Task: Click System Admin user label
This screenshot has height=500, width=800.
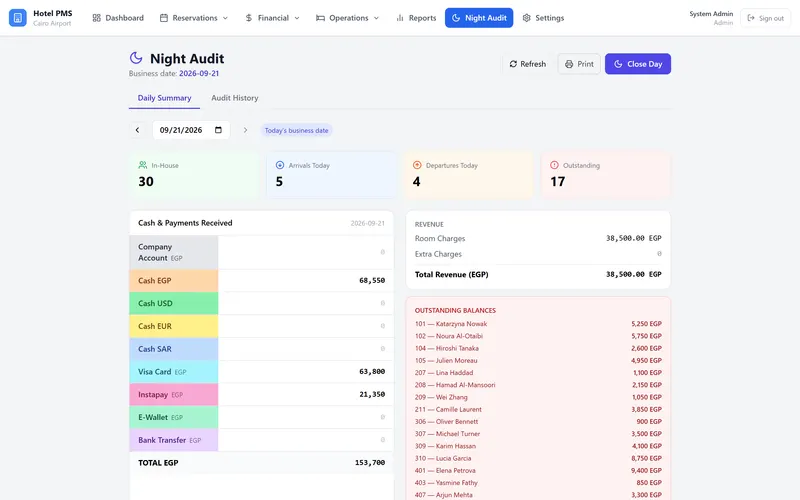Action: tap(711, 14)
